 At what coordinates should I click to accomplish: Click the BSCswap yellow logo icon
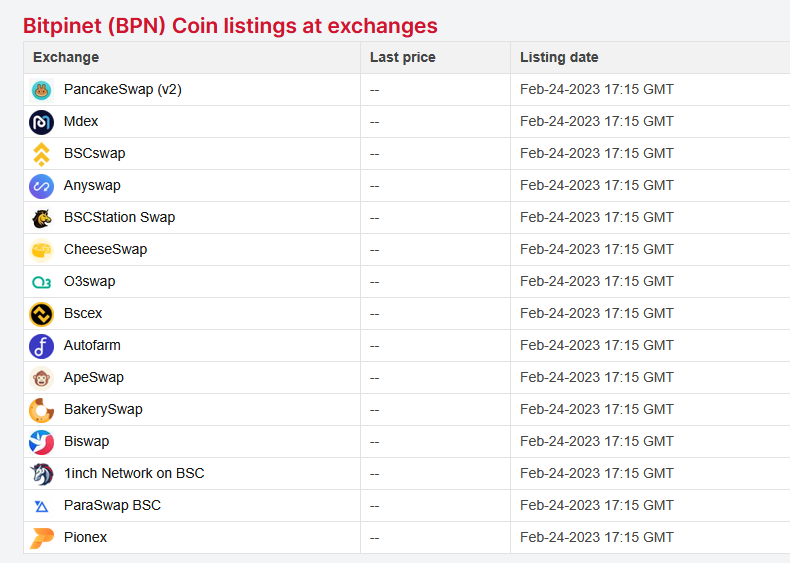click(41, 154)
